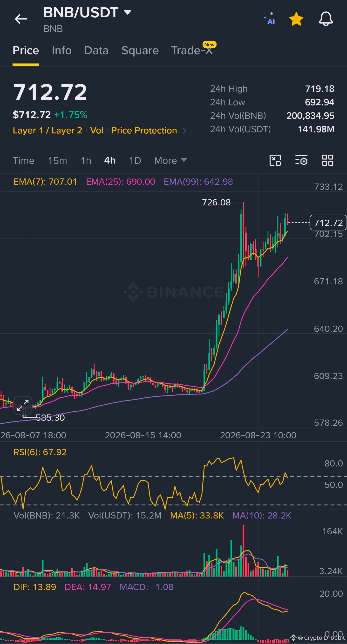Open price alert bell icon
The height and width of the screenshot is (644, 347).
[326, 19]
